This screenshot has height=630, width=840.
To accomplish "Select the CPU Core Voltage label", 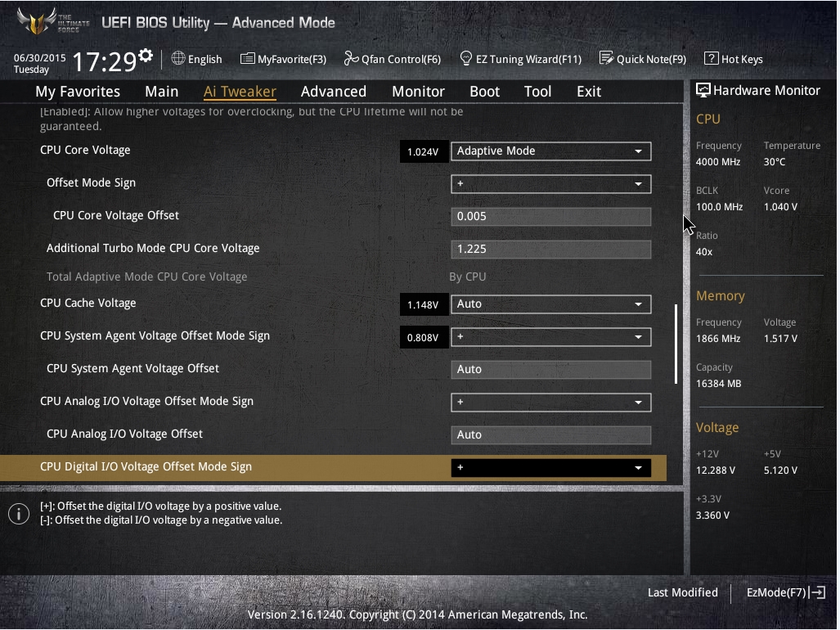I will (85, 150).
